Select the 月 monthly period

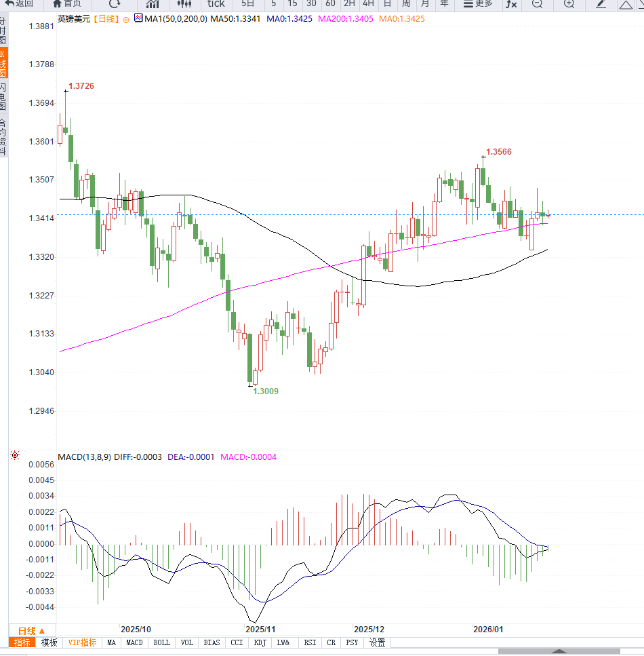tap(425, 4)
